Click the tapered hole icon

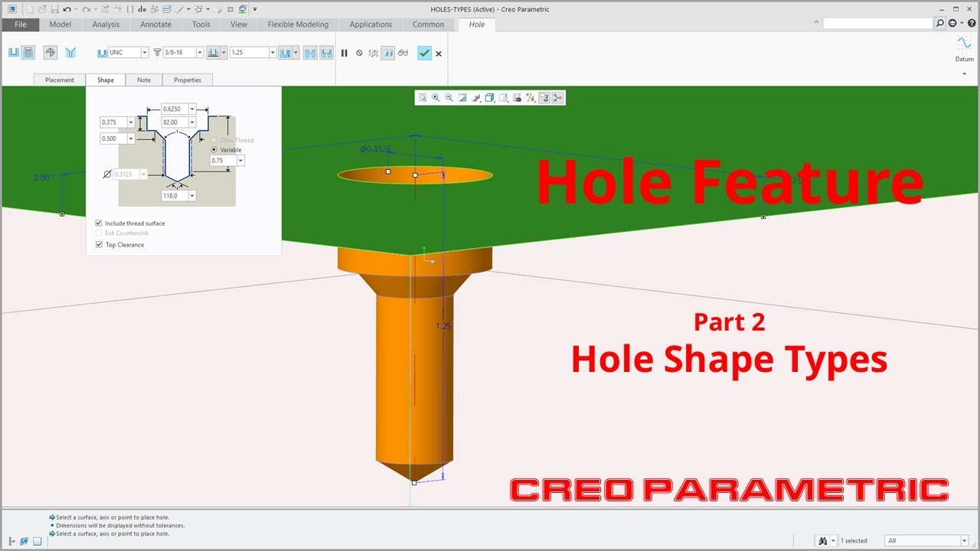pyautogui.click(x=70, y=53)
